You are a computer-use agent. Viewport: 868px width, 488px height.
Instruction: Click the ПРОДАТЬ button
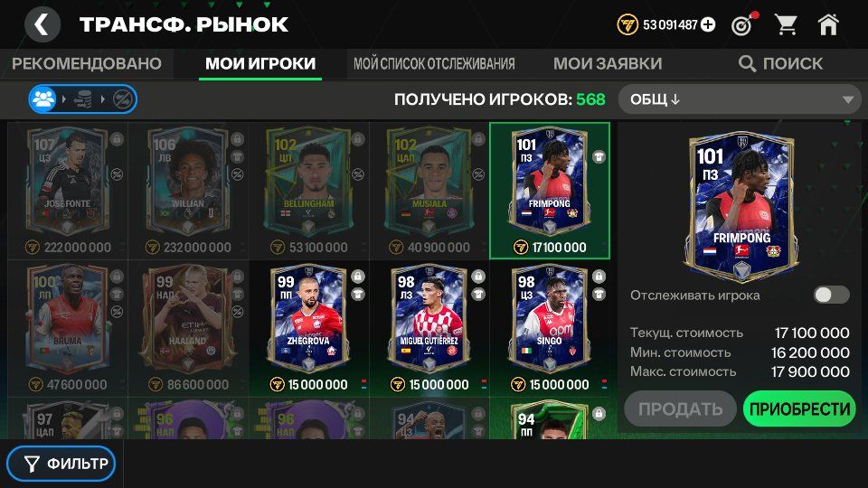point(680,408)
